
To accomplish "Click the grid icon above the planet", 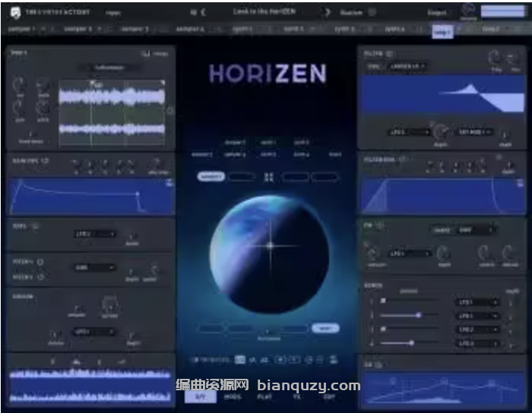I will (x=268, y=177).
